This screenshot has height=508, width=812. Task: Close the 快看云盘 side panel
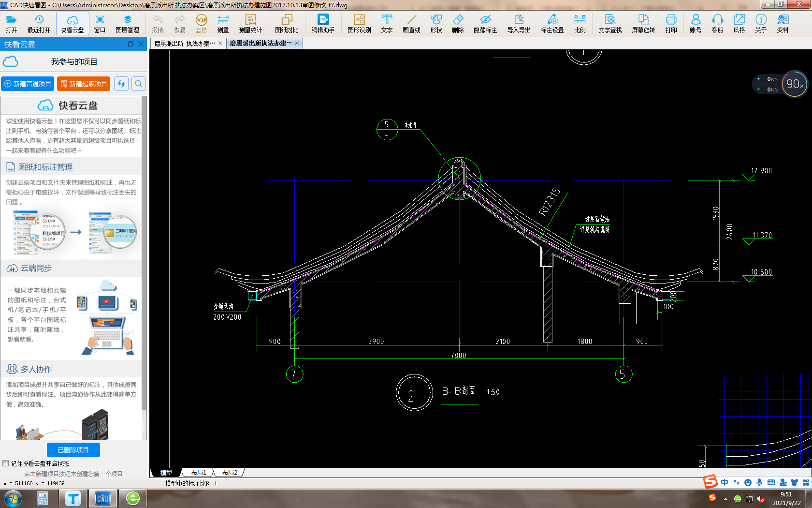(x=141, y=44)
